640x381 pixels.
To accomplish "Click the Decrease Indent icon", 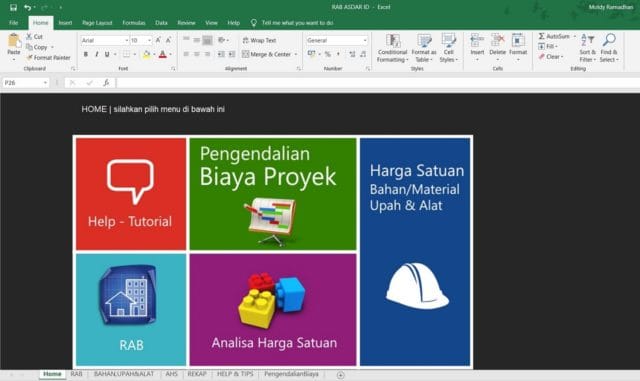I will pyautogui.click(x=221, y=54).
